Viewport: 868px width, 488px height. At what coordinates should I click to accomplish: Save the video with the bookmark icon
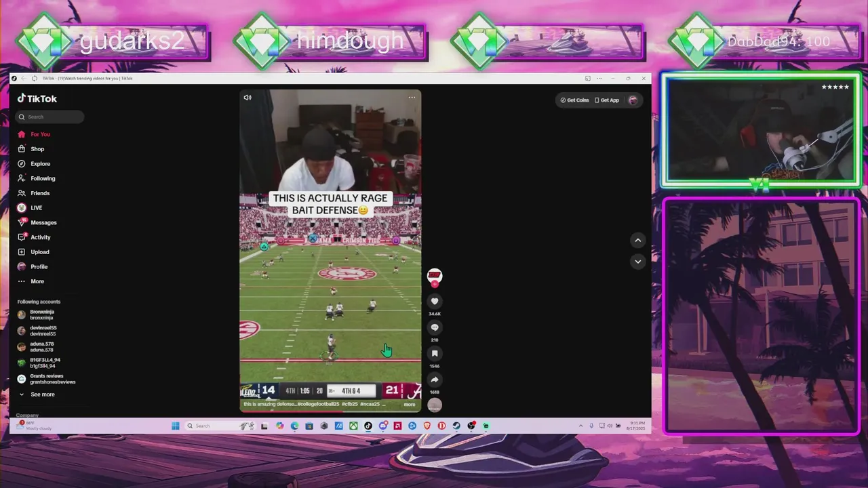(x=435, y=353)
